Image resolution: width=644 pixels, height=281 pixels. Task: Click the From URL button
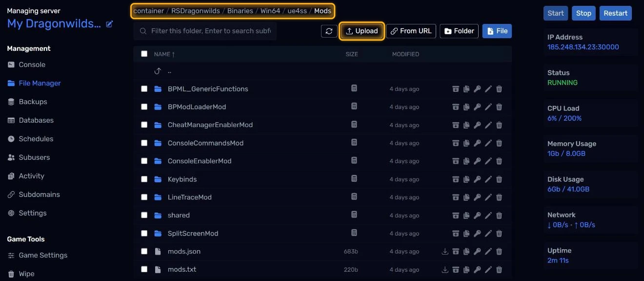(411, 31)
